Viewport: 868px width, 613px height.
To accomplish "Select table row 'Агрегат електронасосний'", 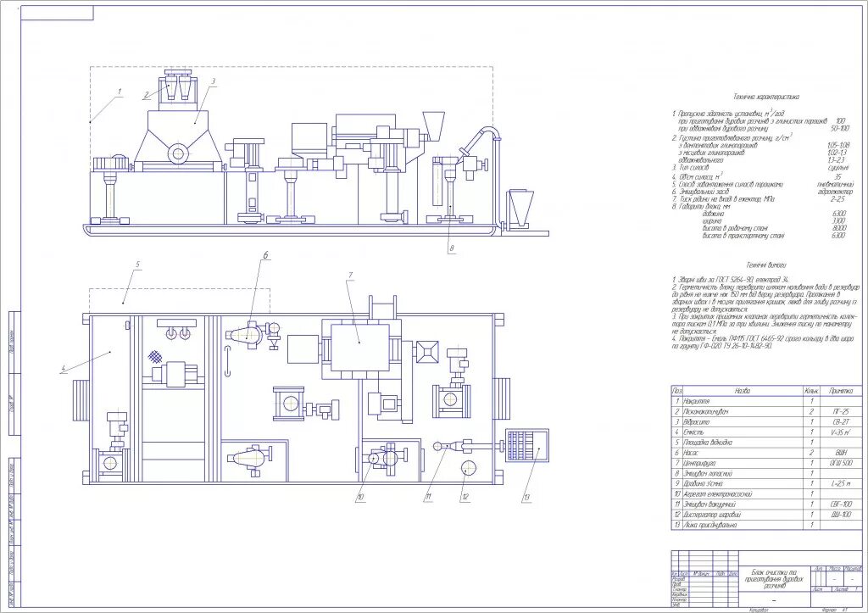I will tap(766, 494).
